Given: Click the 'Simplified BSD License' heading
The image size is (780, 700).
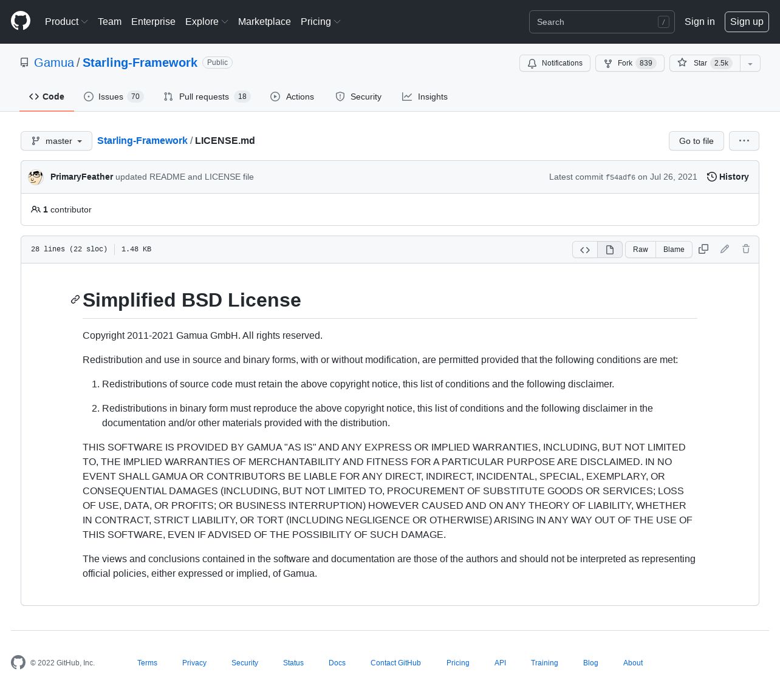Looking at the screenshot, I should click(x=192, y=300).
